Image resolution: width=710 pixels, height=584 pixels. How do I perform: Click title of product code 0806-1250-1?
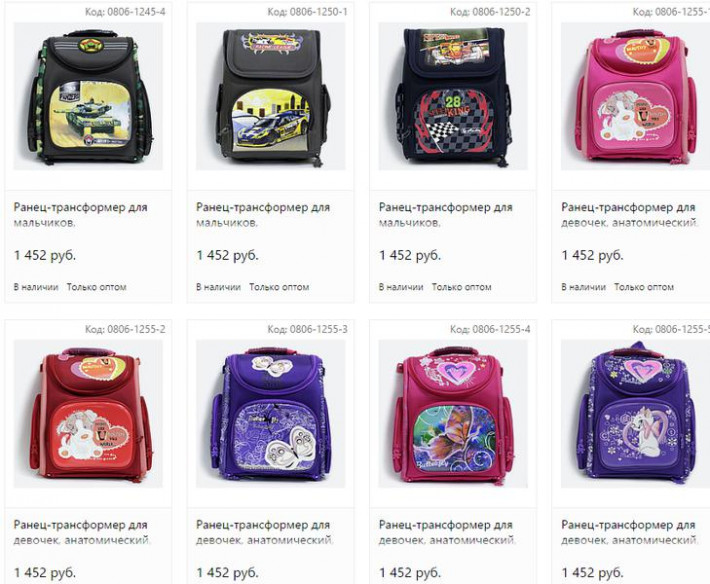click(x=263, y=215)
